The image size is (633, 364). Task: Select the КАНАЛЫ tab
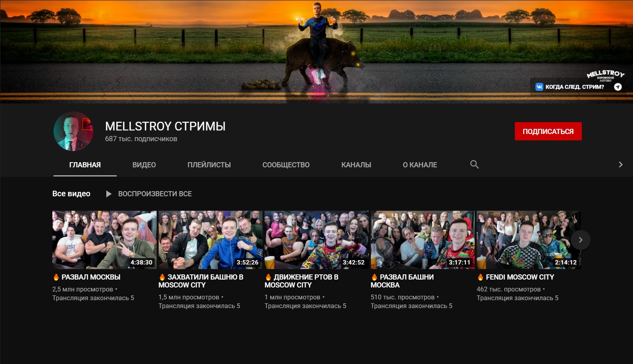point(356,165)
